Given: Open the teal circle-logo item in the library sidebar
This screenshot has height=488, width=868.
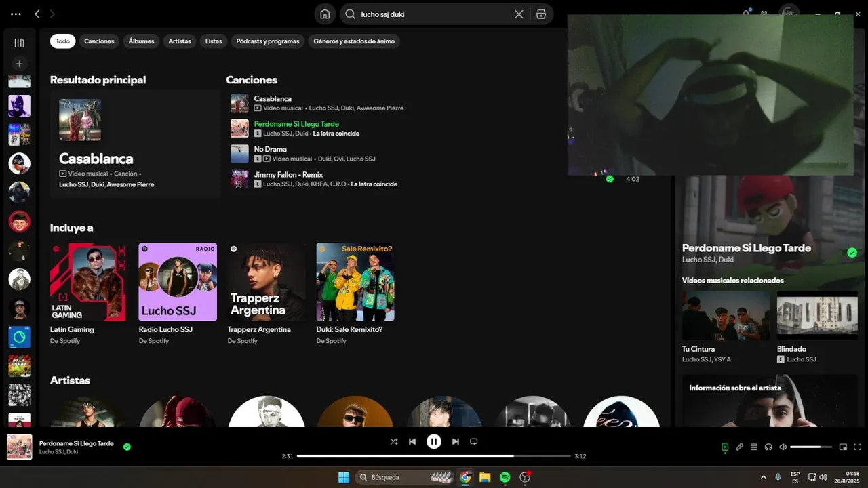Looking at the screenshot, I should pyautogui.click(x=19, y=337).
